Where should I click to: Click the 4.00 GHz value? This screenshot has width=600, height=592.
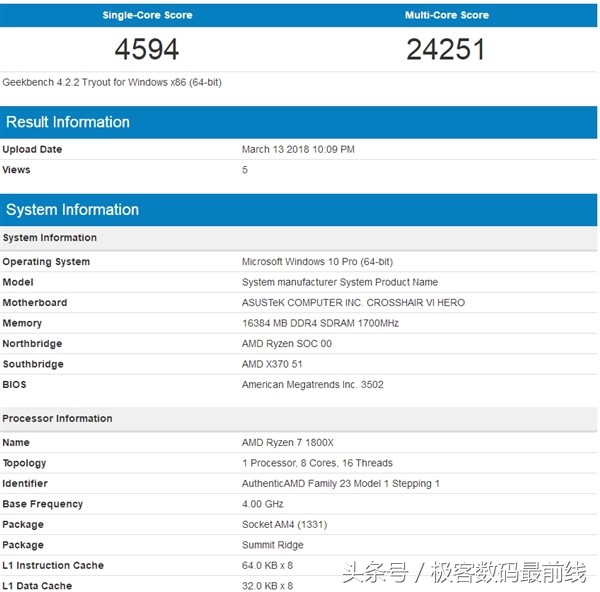[262, 504]
